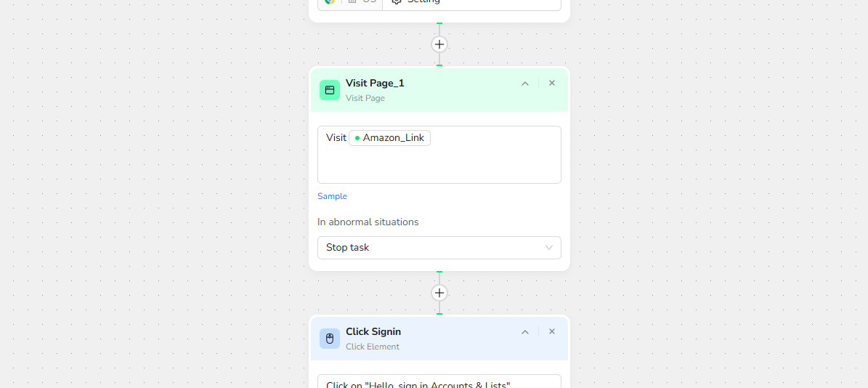Click the plus button above Visit Page_1

click(439, 44)
